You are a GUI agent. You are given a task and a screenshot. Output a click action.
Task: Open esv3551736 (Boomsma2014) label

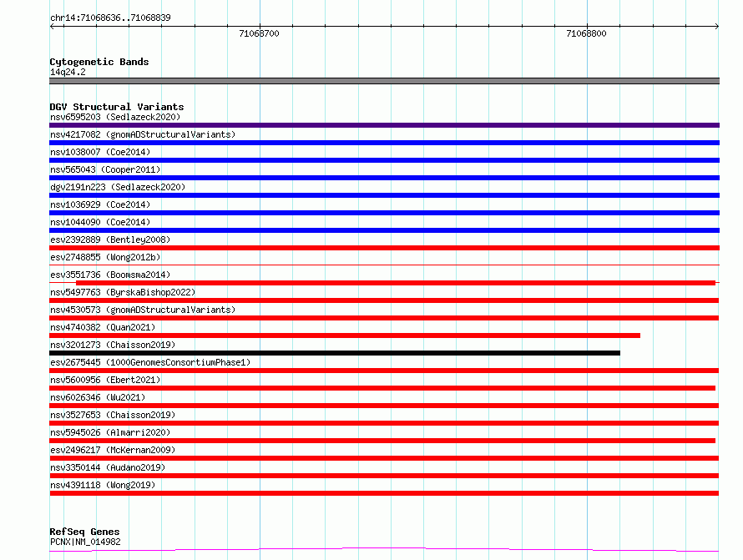(110, 275)
